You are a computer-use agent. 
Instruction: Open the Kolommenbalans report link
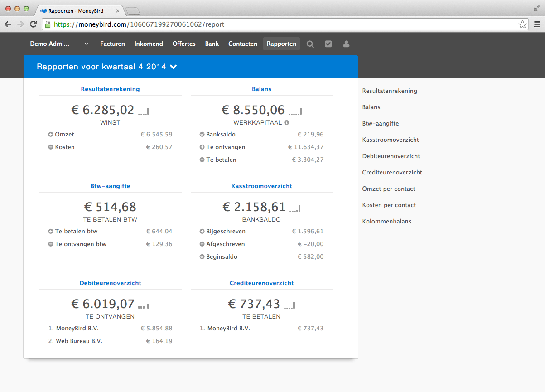click(387, 221)
